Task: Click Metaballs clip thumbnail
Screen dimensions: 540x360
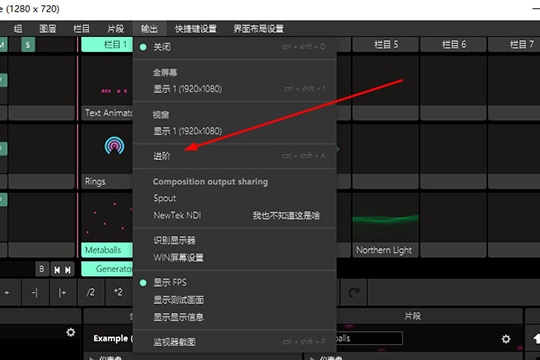Action: coord(107,217)
